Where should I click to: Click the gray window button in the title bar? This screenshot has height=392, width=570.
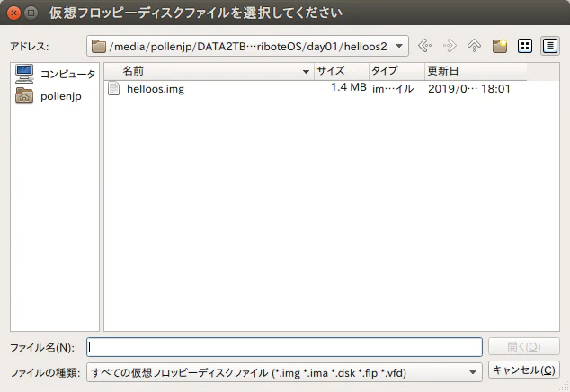click(x=31, y=13)
